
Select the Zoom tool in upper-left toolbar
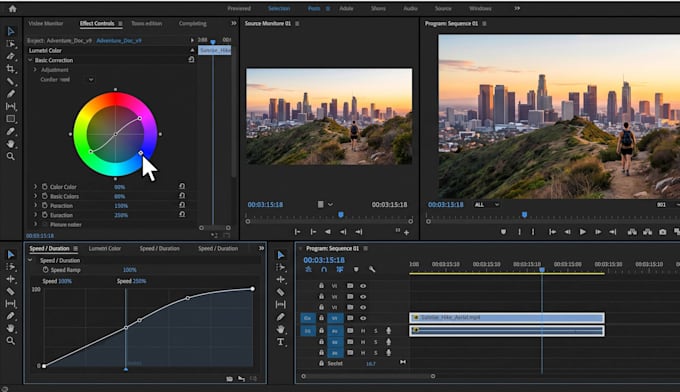[x=10, y=156]
